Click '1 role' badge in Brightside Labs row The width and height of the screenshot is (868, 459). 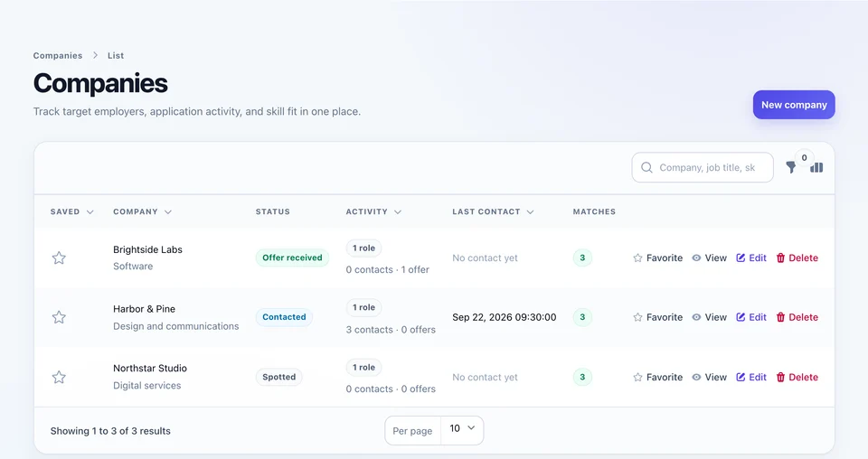[363, 248]
